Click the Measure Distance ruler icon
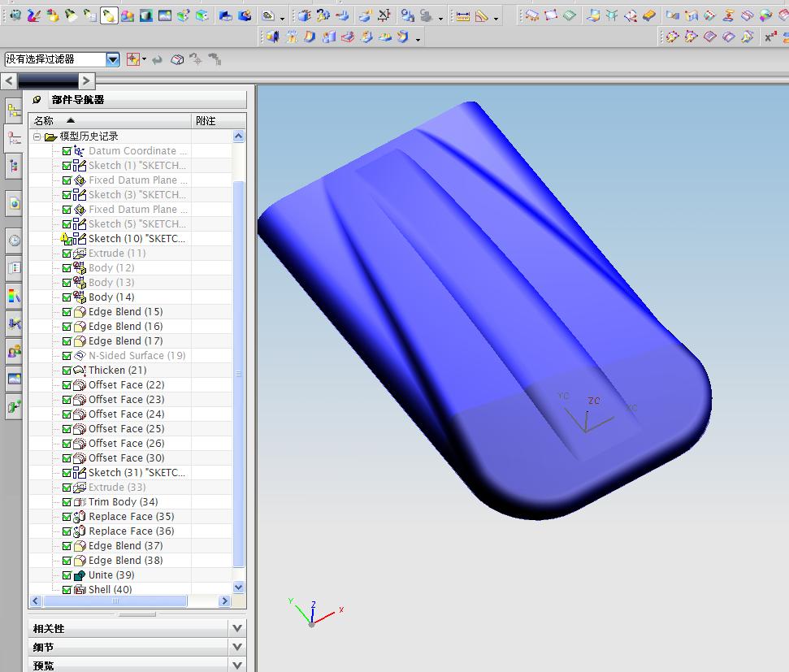This screenshot has width=789, height=672. click(463, 16)
